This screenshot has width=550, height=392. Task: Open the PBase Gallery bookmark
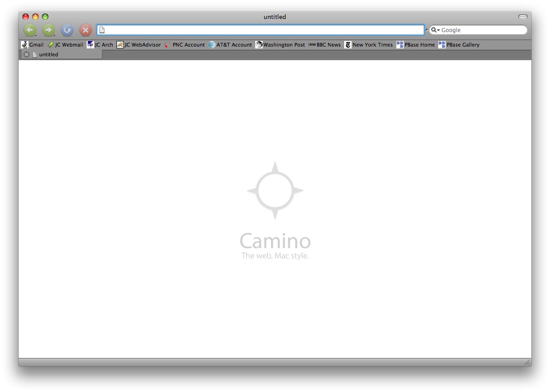pyautogui.click(x=459, y=45)
